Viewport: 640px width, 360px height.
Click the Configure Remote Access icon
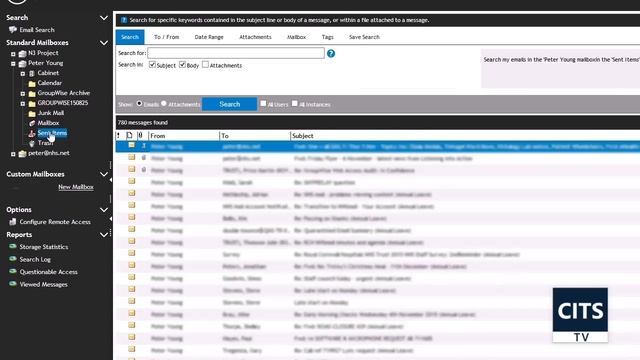(x=13, y=222)
